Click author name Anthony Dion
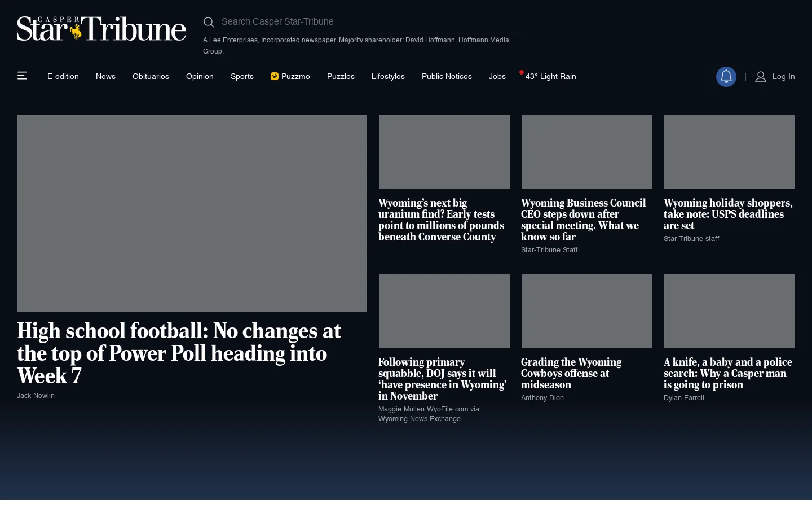Viewport: 812px width, 508px height. (x=542, y=398)
